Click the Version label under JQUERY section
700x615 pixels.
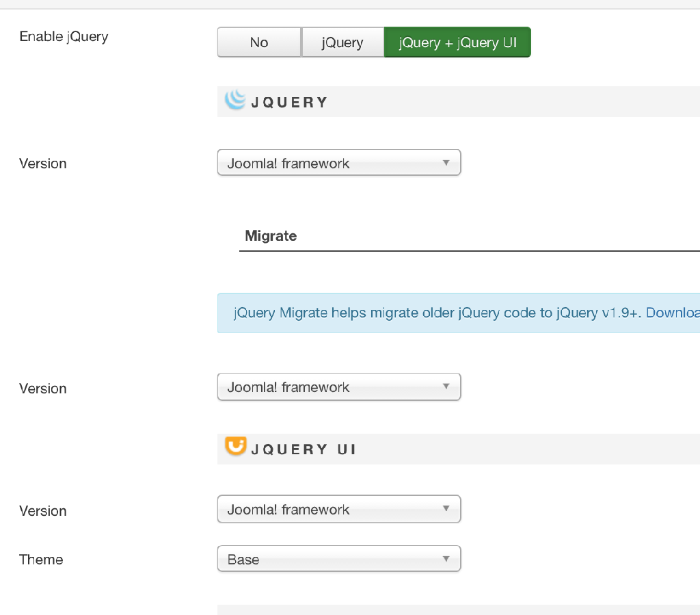[43, 163]
